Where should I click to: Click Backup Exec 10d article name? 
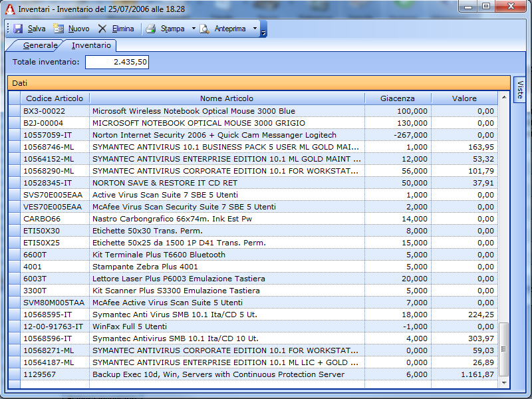[218, 374]
